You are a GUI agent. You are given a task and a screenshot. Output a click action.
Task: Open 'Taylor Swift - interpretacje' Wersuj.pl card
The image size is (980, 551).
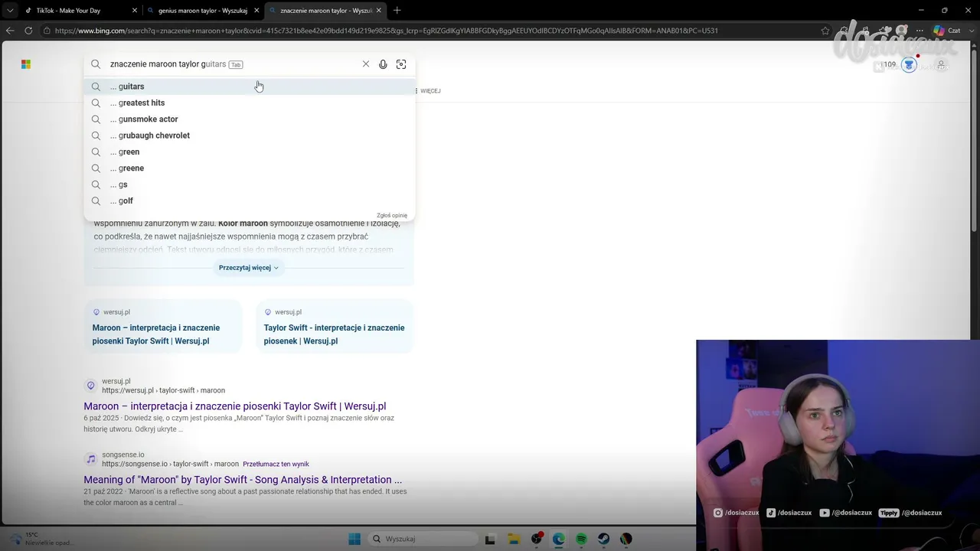pyautogui.click(x=335, y=327)
